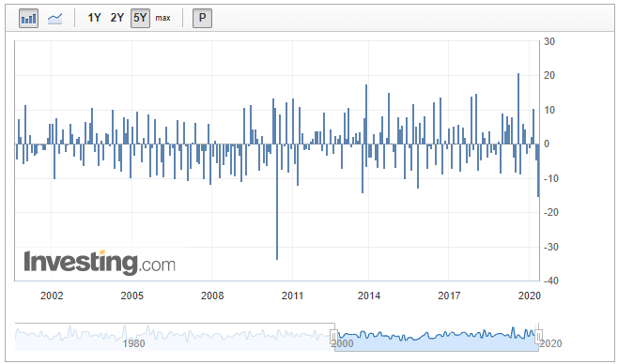
Task: Click the 30 y-axis label
Action: (549, 41)
